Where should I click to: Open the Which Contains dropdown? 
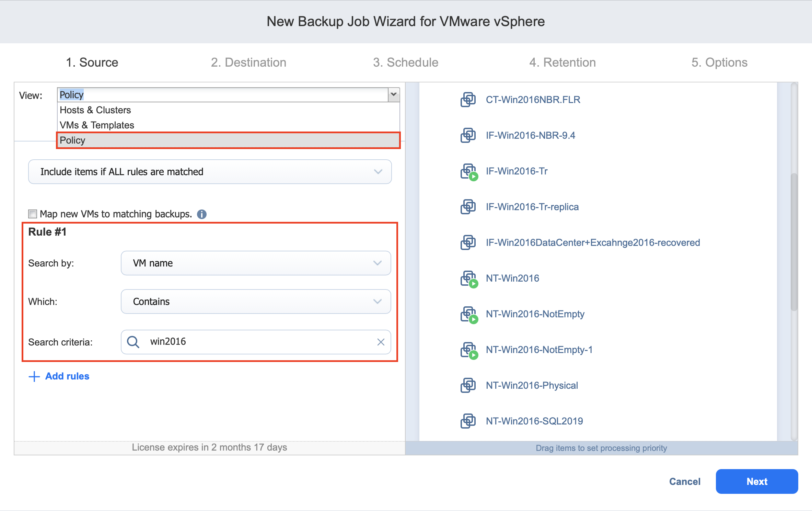point(256,302)
